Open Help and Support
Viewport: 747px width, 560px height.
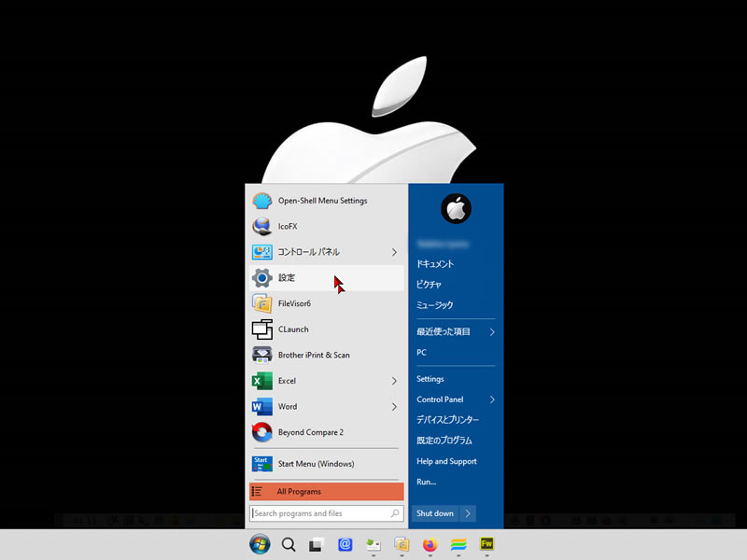[x=446, y=461]
